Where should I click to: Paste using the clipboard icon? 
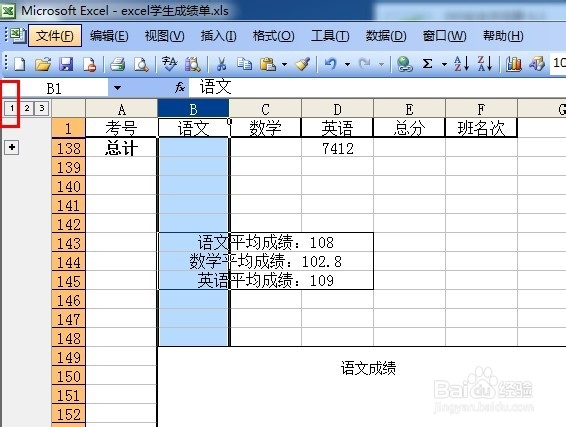268,64
